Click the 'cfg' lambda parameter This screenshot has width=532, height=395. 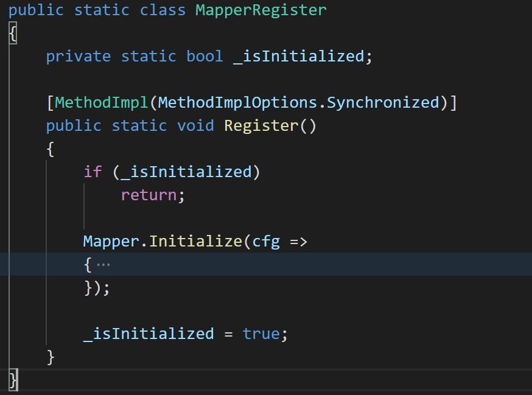[x=266, y=241]
